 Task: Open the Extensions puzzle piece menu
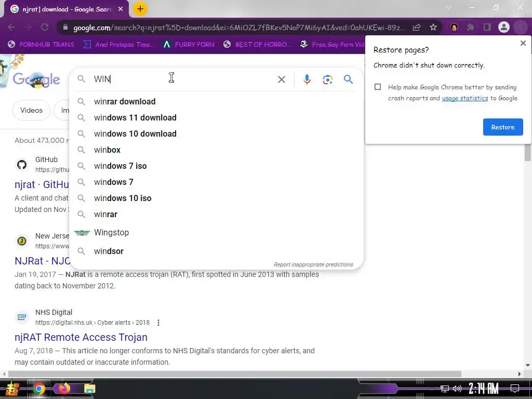pos(471,27)
